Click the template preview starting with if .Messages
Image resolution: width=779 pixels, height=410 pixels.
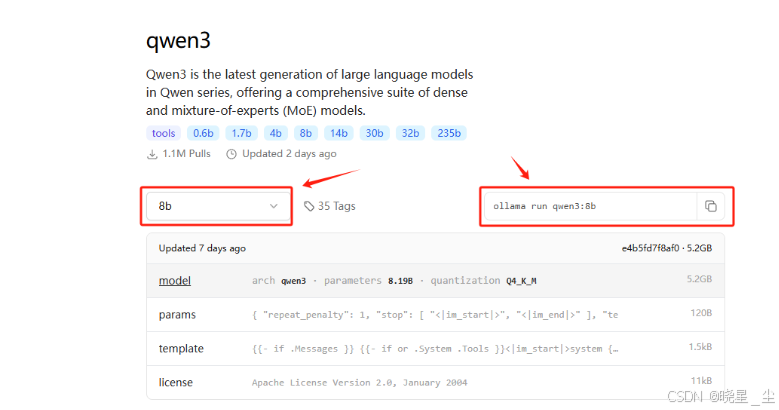(435, 349)
